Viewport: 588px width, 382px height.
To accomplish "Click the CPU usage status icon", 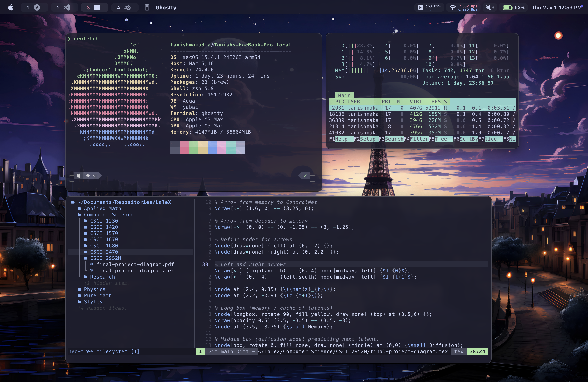I will pyautogui.click(x=421, y=7).
